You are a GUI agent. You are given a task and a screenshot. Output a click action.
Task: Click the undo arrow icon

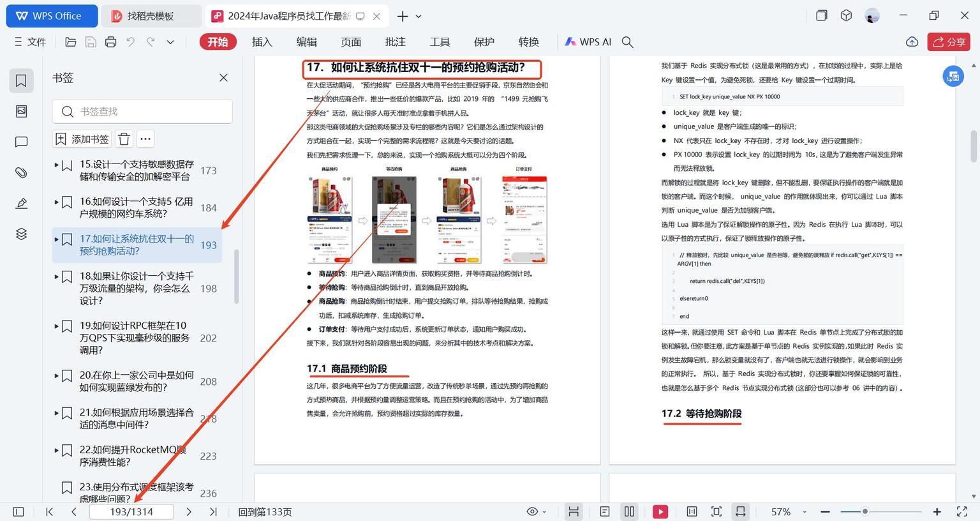click(131, 42)
